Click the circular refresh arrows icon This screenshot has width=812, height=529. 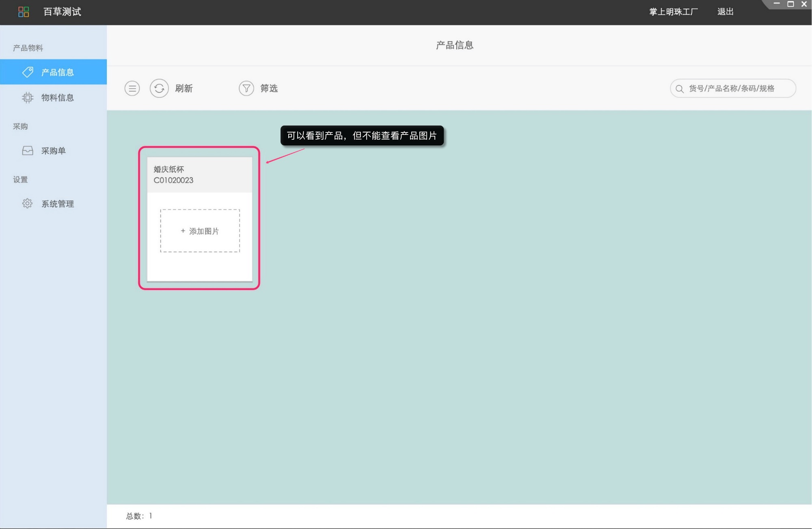point(159,88)
